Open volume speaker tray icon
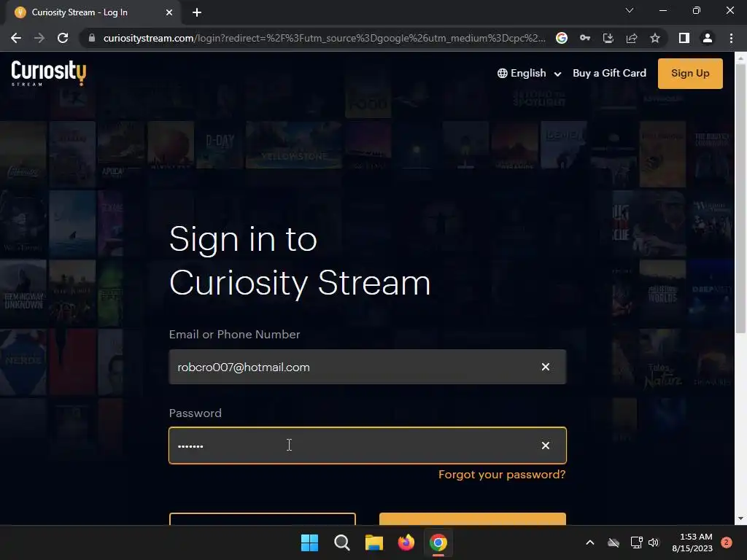This screenshot has width=747, height=560. point(654,542)
